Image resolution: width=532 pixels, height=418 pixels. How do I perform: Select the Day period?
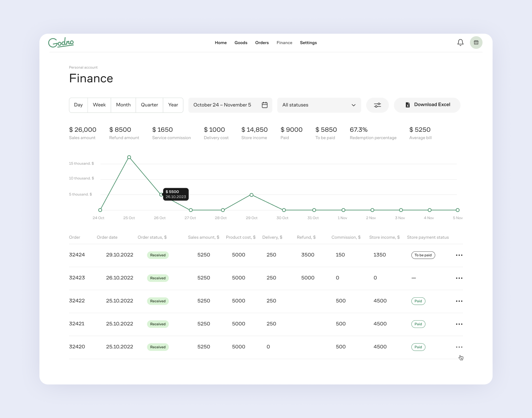(79, 105)
